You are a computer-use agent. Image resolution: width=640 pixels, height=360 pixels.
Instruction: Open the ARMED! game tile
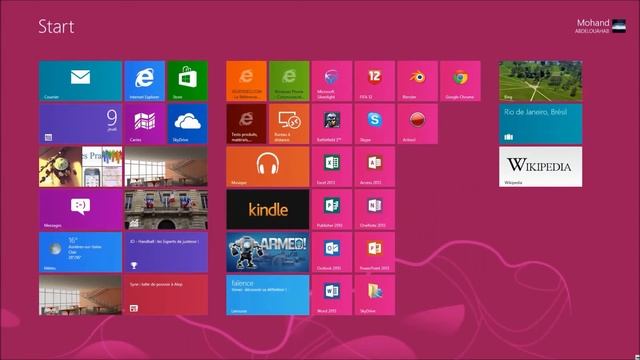pyautogui.click(x=268, y=252)
